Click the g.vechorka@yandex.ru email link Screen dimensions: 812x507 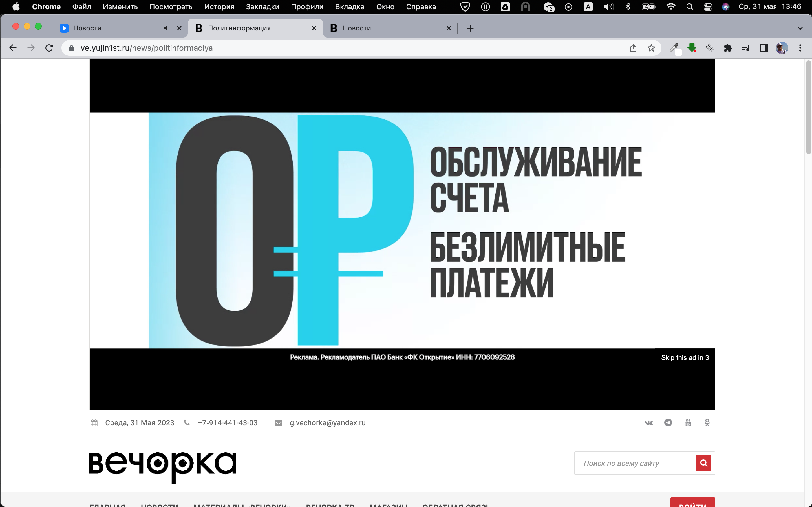point(328,422)
